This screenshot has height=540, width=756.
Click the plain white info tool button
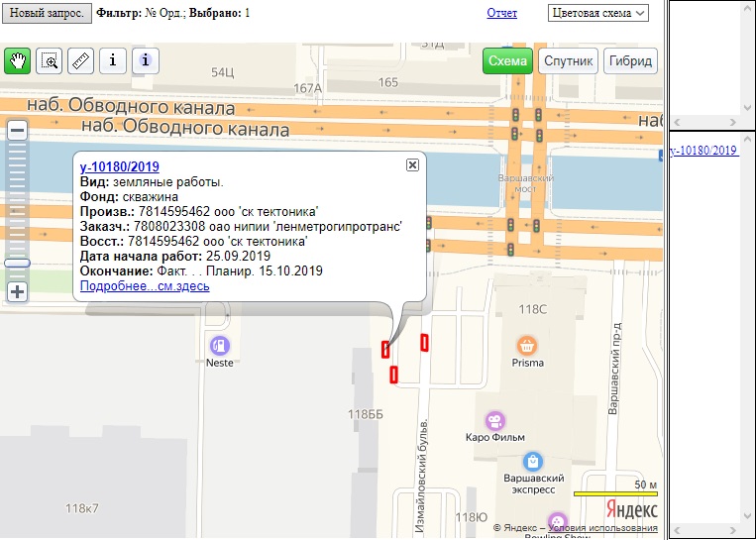113,60
